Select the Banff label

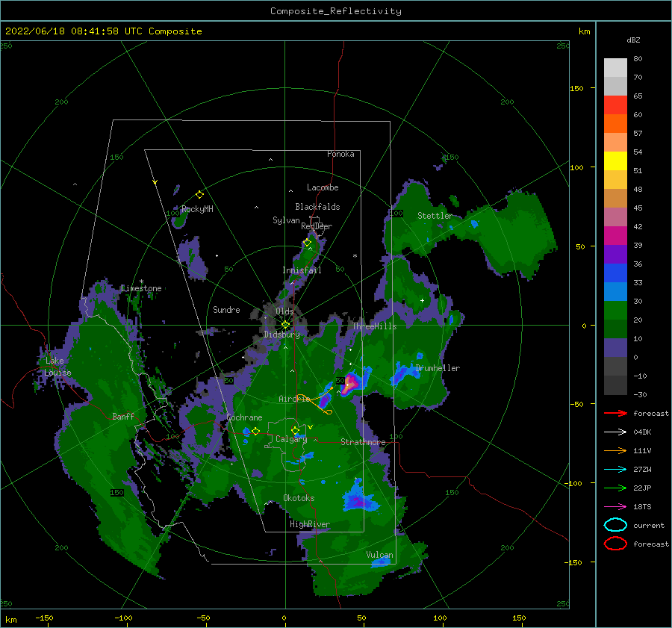pyautogui.click(x=123, y=416)
